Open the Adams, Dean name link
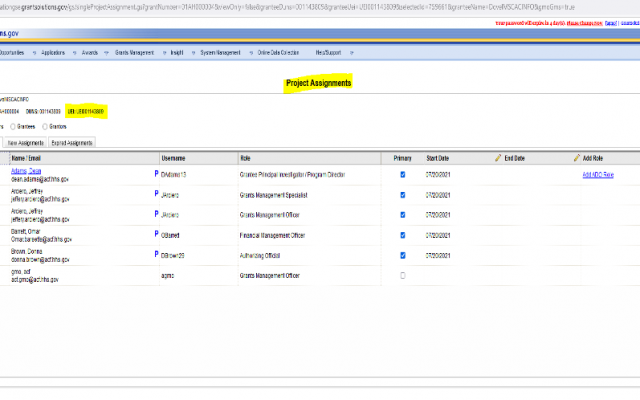 [x=26, y=171]
